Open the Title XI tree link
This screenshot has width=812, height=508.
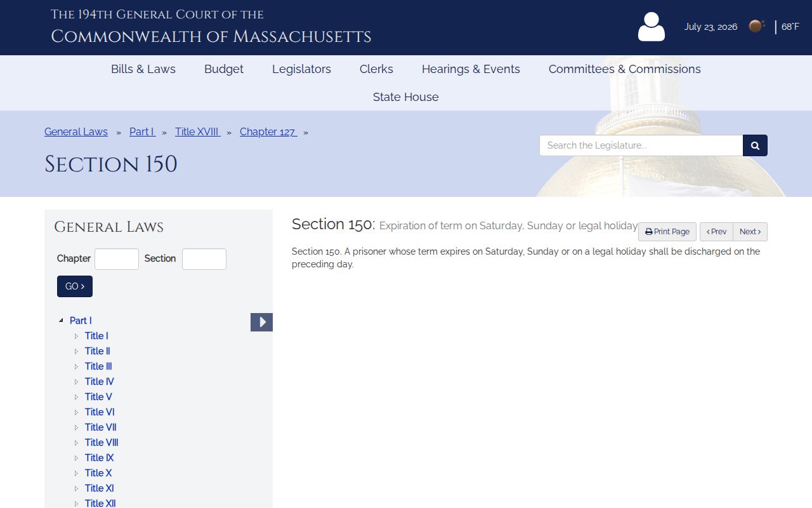(x=100, y=488)
